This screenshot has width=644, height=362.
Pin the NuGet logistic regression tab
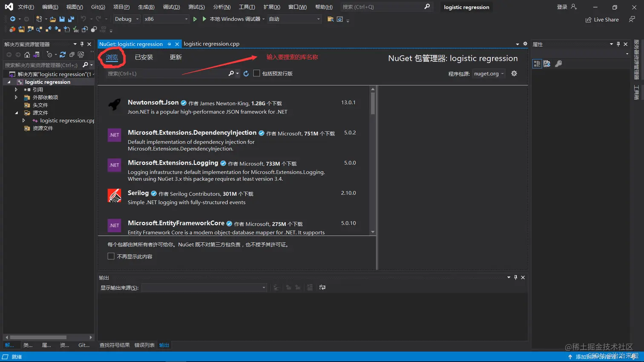(x=170, y=44)
